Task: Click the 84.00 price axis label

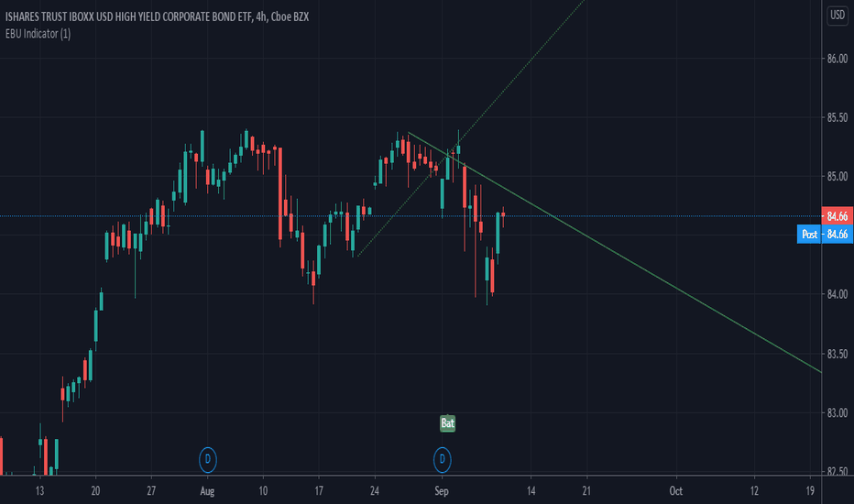Action: click(838, 294)
